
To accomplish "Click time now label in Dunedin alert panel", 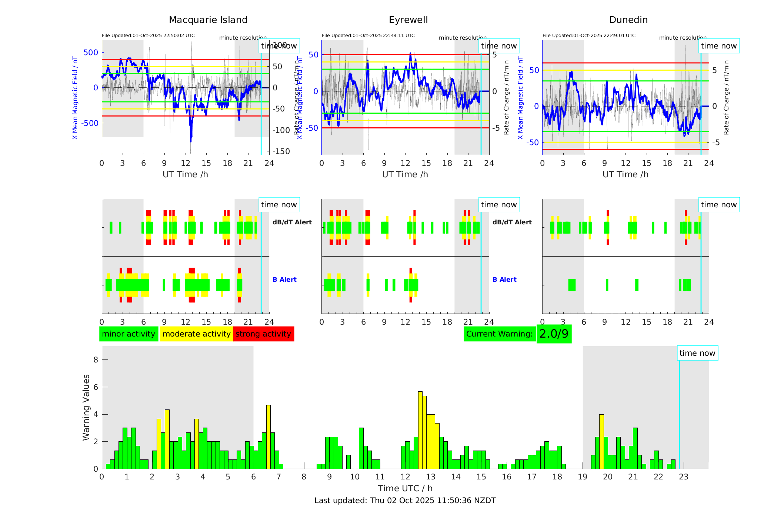I will coord(718,205).
